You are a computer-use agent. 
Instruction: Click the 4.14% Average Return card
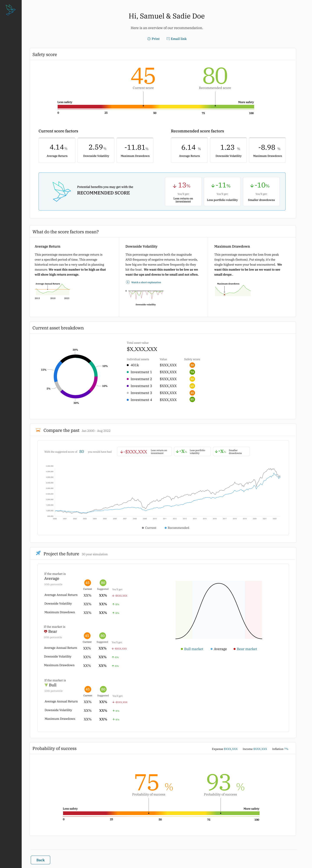(57, 150)
